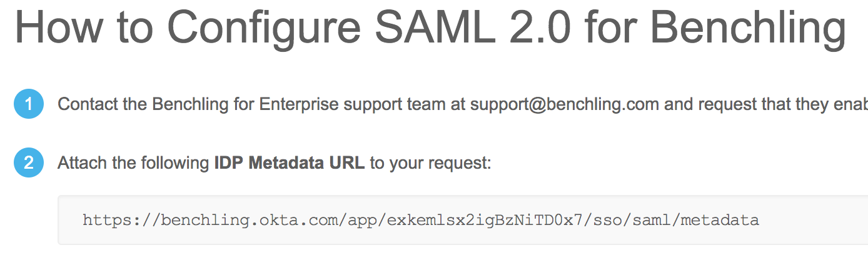Viewport: 868px width, 260px height.
Task: Click inside the gray metadata URL code box
Action: point(463,220)
